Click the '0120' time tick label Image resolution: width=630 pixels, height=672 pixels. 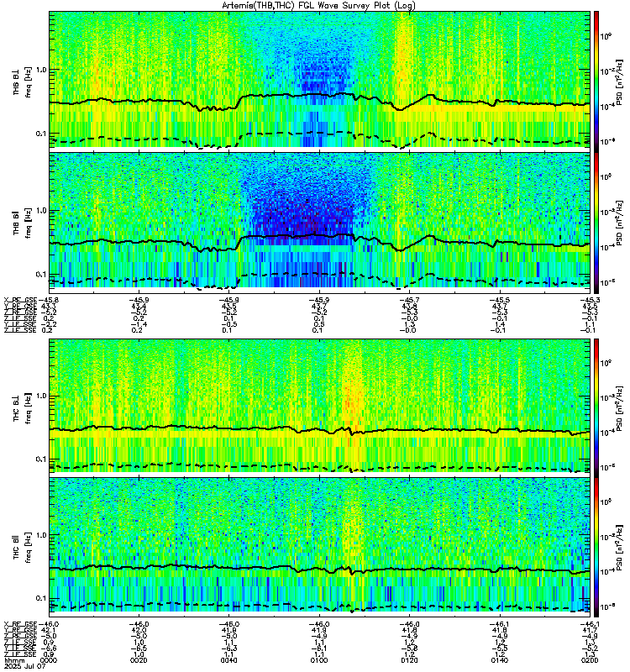pos(409,660)
